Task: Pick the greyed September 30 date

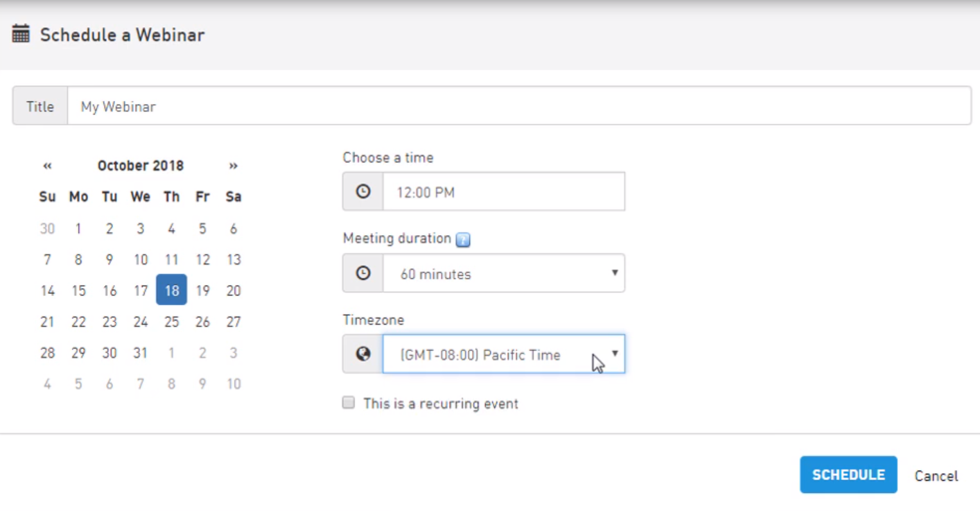Action: (x=47, y=228)
